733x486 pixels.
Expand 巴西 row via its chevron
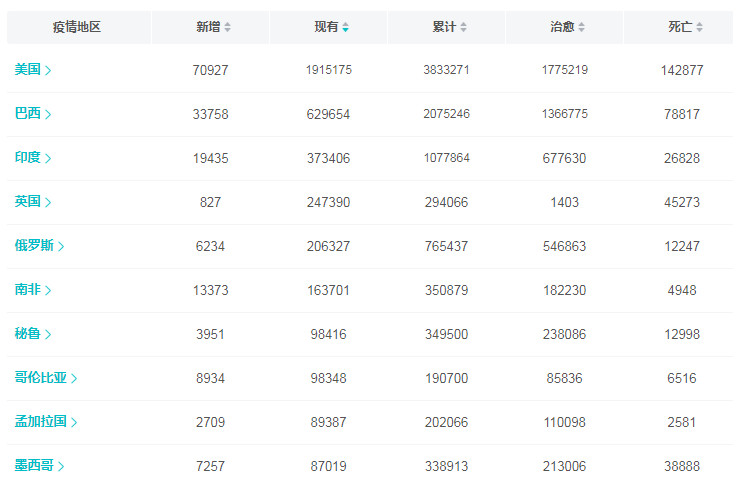click(48, 114)
